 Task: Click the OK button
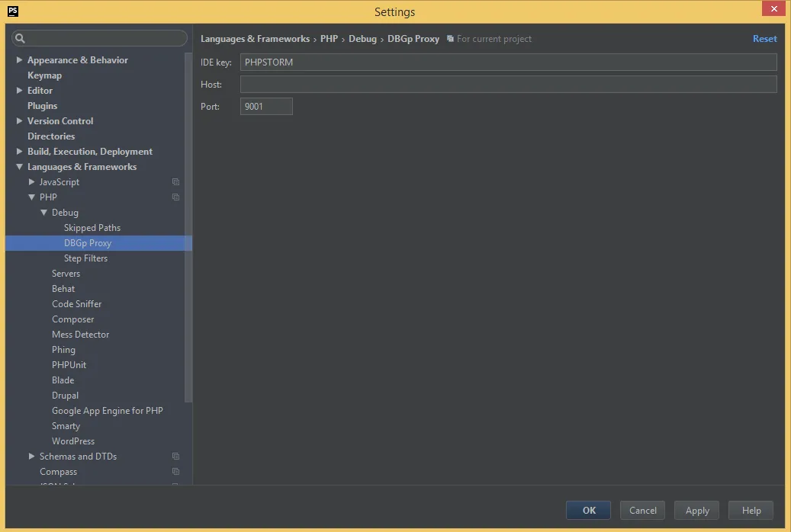[589, 511]
